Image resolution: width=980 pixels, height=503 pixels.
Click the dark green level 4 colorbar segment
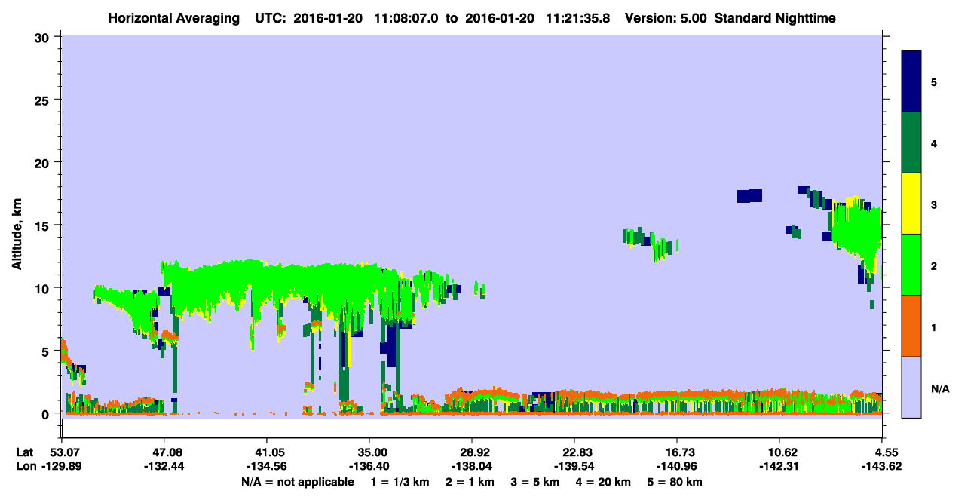911,143
